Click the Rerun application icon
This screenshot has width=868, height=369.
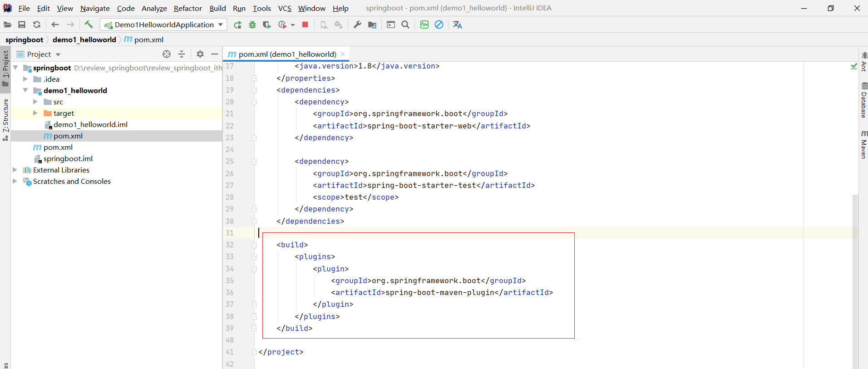point(237,25)
